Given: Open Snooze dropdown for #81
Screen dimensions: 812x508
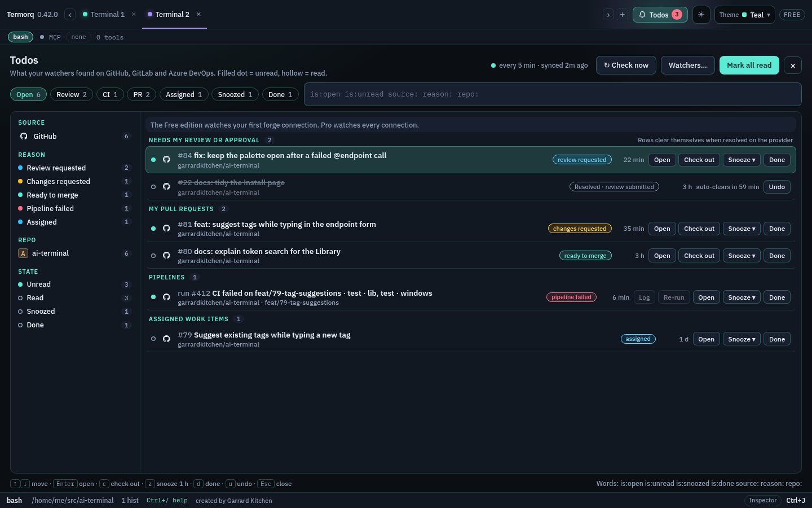Looking at the screenshot, I should [x=742, y=229].
